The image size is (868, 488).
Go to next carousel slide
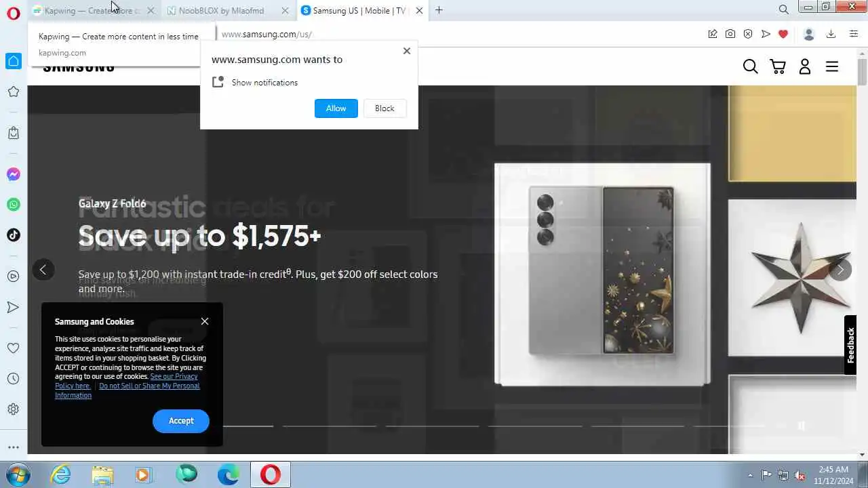(x=840, y=270)
